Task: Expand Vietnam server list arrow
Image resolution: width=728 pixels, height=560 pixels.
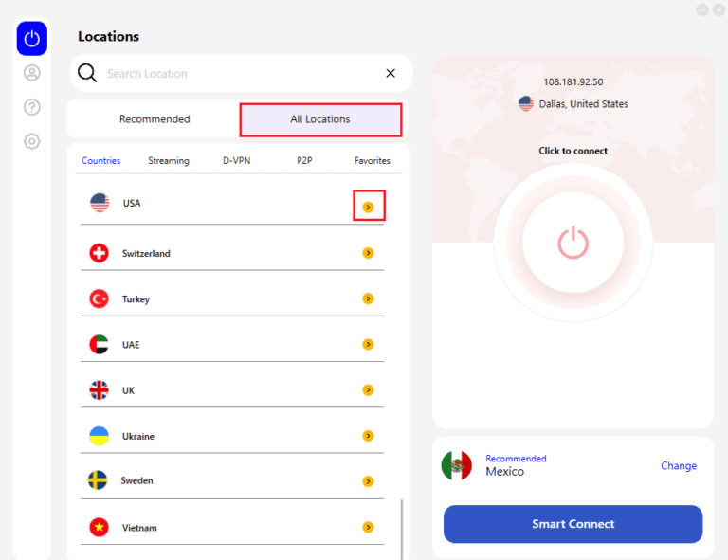Action: tap(368, 527)
